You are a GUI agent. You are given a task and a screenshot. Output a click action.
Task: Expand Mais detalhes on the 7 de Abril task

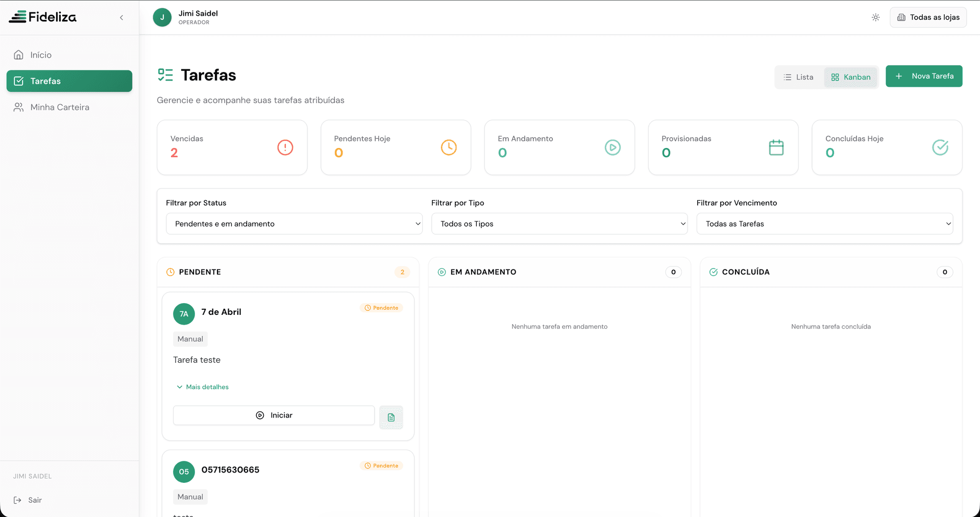202,387
